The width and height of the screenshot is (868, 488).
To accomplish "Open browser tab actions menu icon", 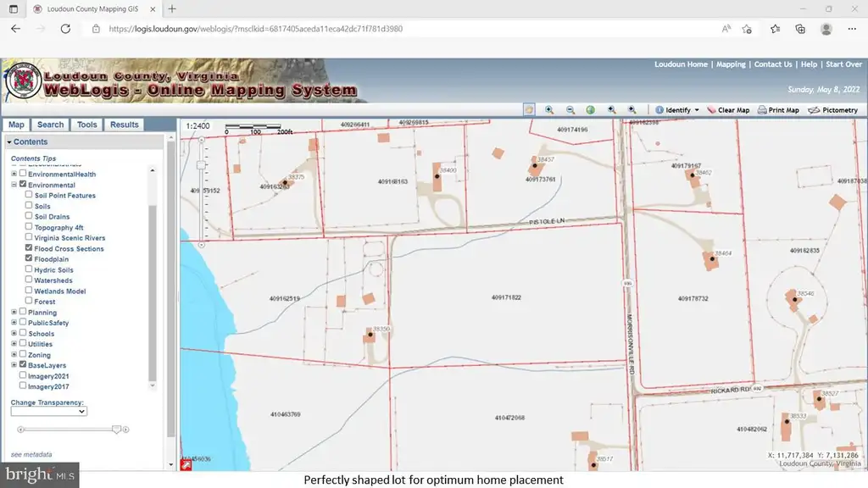I will point(14,8).
